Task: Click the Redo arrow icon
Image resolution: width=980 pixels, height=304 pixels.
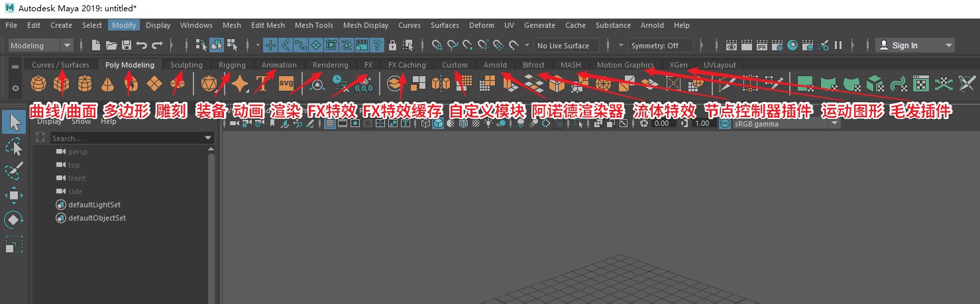Action: [x=158, y=45]
